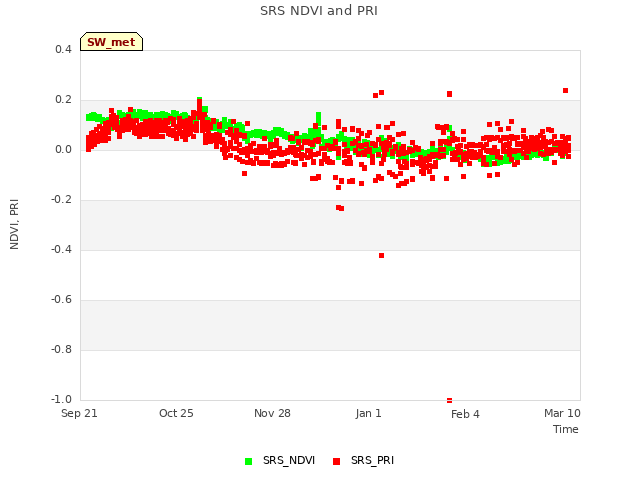Click the chart title SRS NDVI and PRI

pyautogui.click(x=319, y=10)
